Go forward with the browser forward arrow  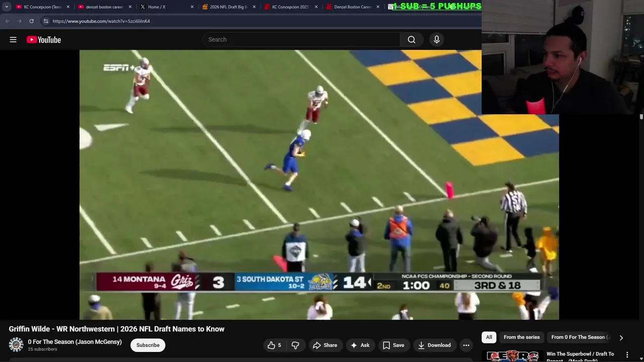pyautogui.click(x=19, y=21)
